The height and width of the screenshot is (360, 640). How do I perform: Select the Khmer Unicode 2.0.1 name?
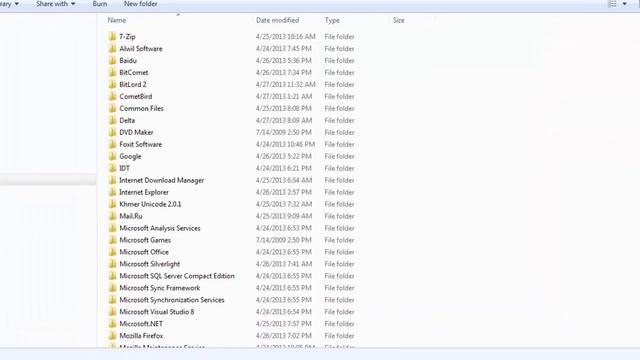tap(150, 204)
